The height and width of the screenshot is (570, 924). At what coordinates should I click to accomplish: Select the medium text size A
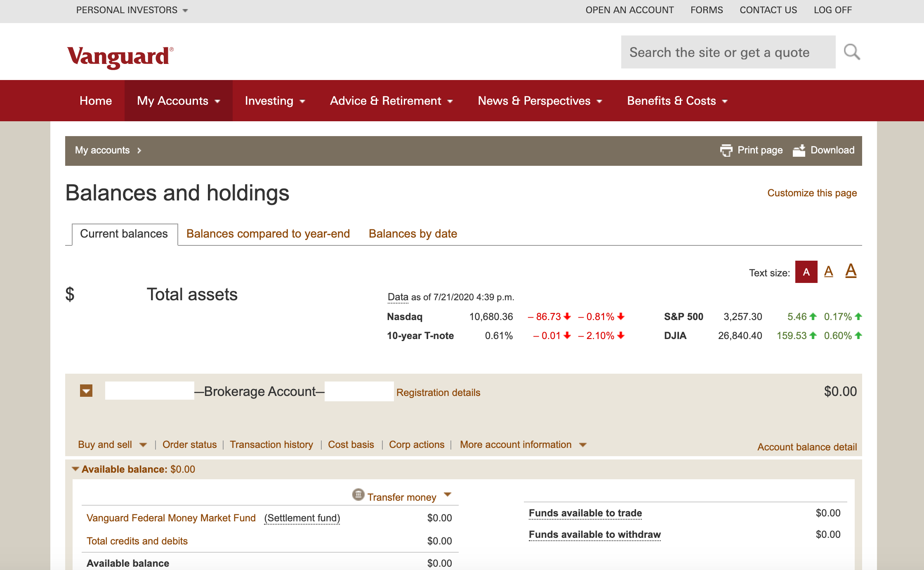828,271
